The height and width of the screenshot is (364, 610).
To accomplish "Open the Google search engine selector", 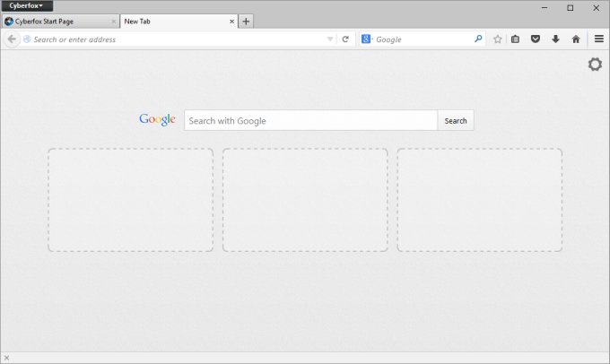I will 367,39.
